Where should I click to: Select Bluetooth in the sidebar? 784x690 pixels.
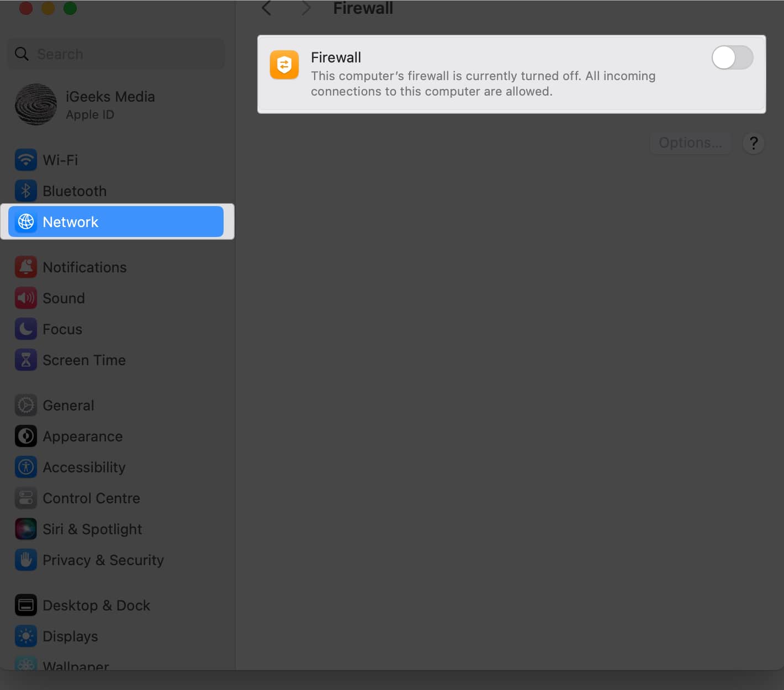116,191
